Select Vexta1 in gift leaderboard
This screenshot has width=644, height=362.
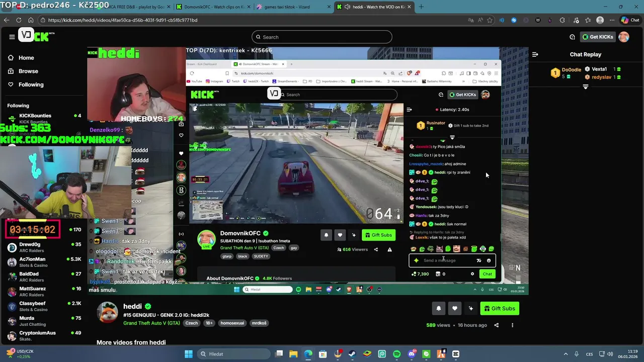click(599, 69)
